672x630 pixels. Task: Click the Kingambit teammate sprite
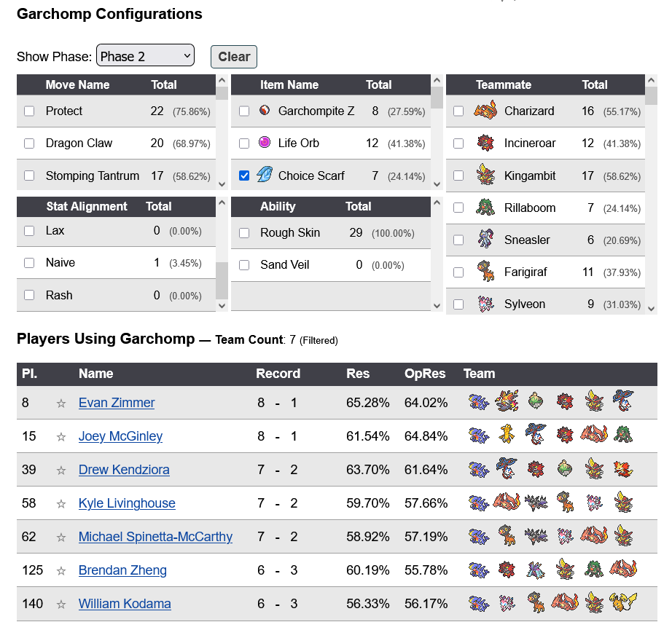click(x=485, y=175)
